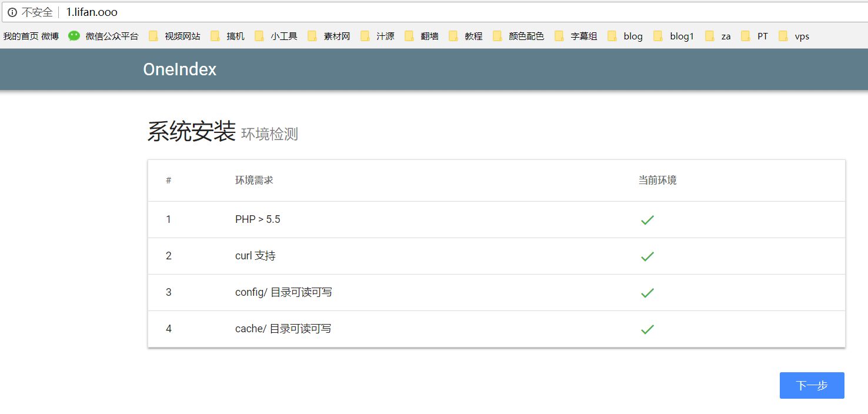The width and height of the screenshot is (868, 414).
Task: Click the address bar URL 1.lifan.ooo
Action: point(92,12)
